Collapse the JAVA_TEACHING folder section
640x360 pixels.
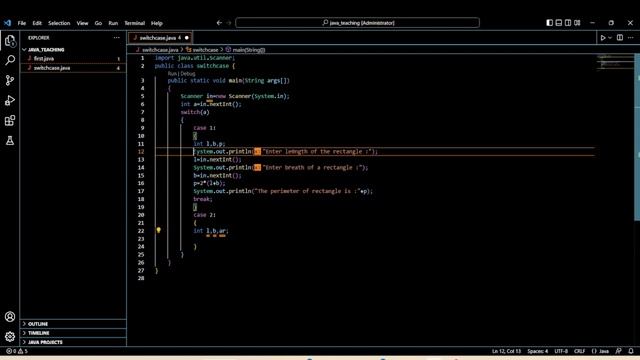click(73, 49)
